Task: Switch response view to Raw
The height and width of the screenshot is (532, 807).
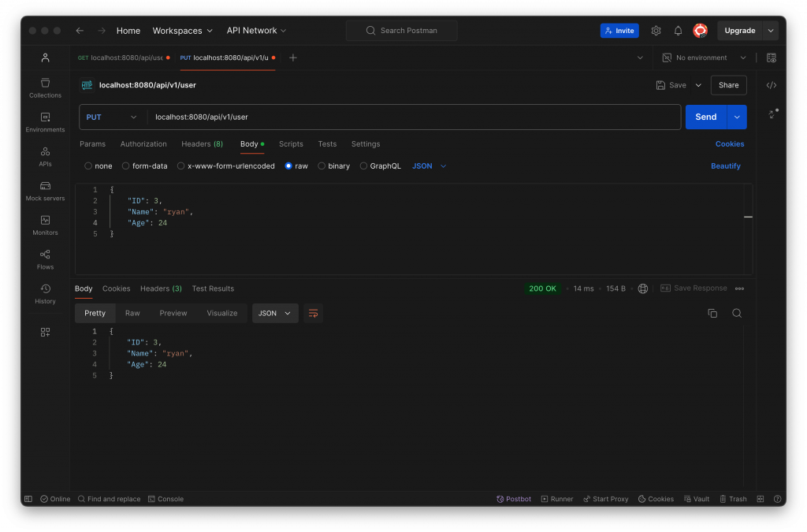Action: point(132,314)
